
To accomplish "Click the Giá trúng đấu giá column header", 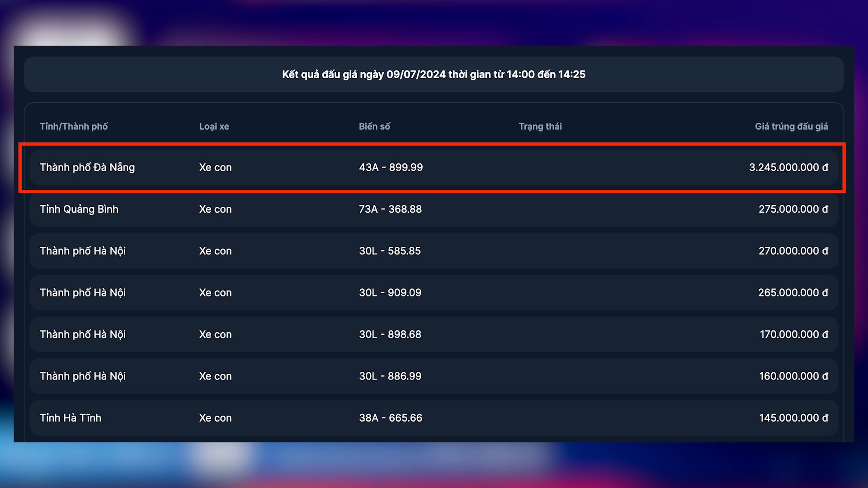I will (x=791, y=127).
